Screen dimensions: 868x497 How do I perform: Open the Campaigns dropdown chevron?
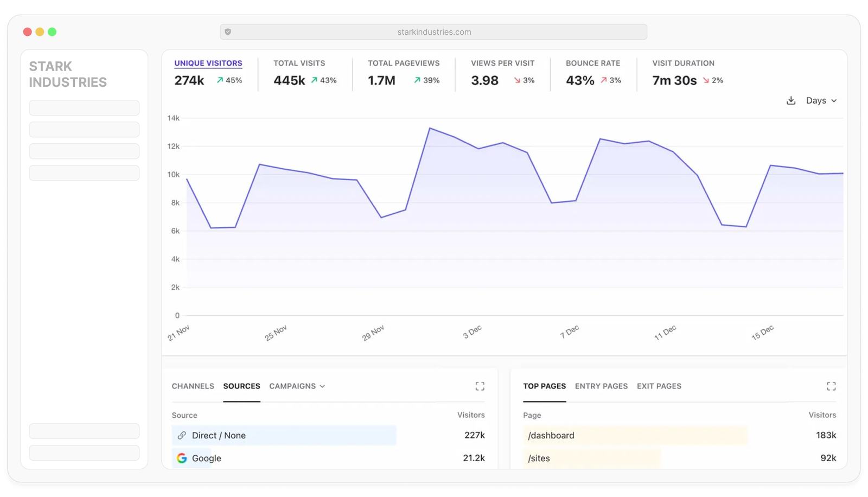[323, 386]
